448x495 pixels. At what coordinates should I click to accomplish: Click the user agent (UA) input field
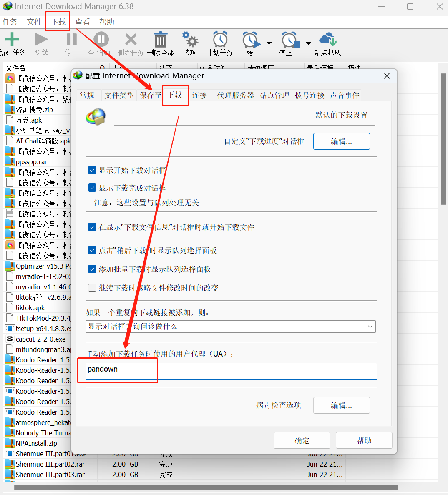pyautogui.click(x=231, y=371)
